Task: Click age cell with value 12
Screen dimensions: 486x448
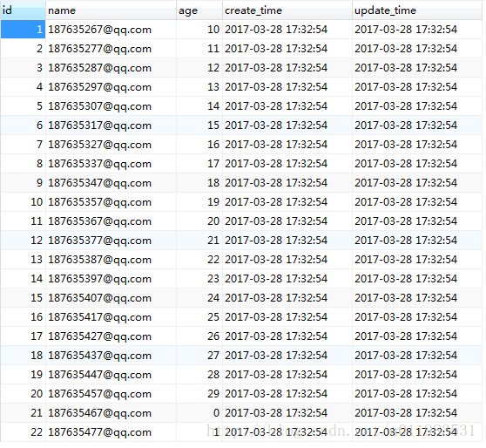Action: 199,68
